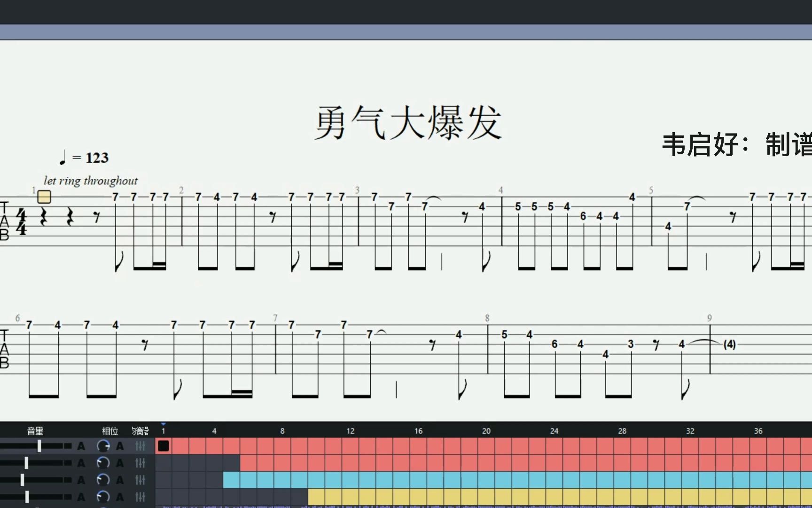
Task: Click the fourth track's pan knob
Action: pos(103,497)
